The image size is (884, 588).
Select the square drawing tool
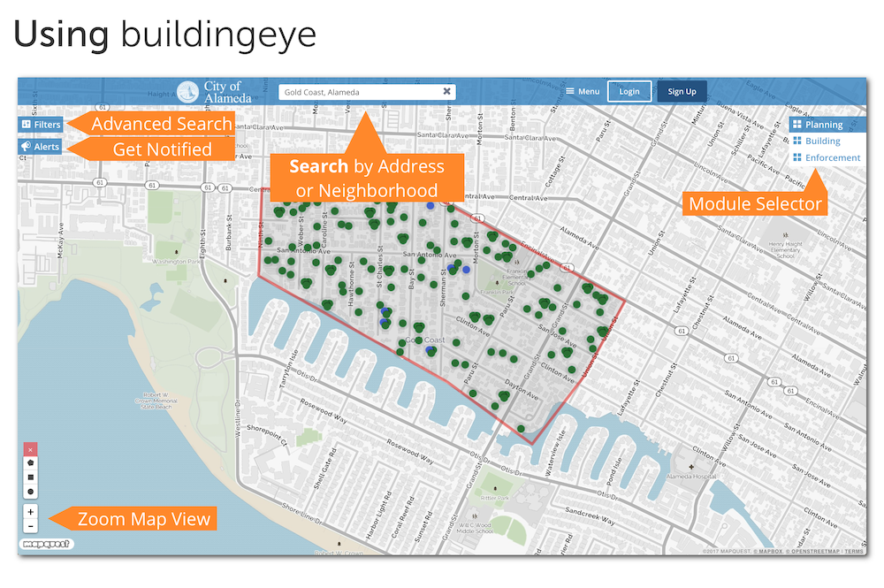[x=30, y=477]
